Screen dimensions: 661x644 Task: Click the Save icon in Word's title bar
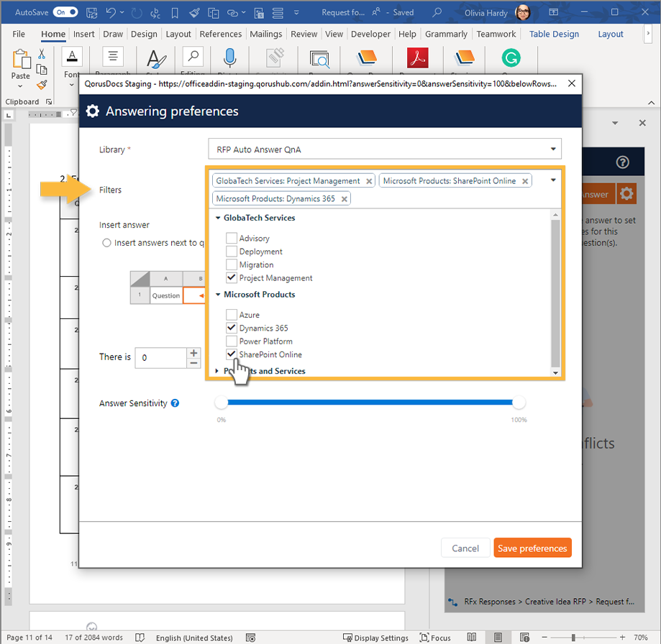pos(91,13)
